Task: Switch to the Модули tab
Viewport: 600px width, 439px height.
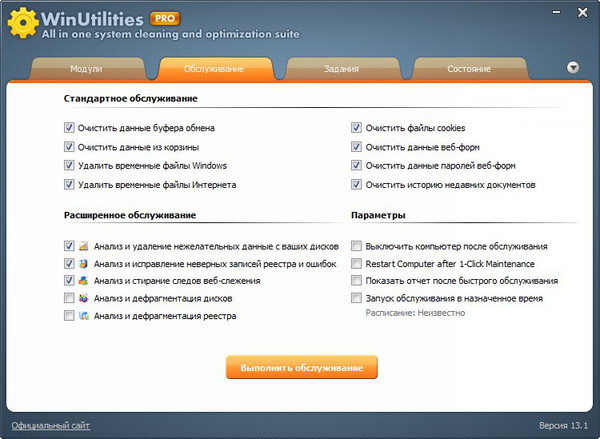Action: pyautogui.click(x=86, y=69)
